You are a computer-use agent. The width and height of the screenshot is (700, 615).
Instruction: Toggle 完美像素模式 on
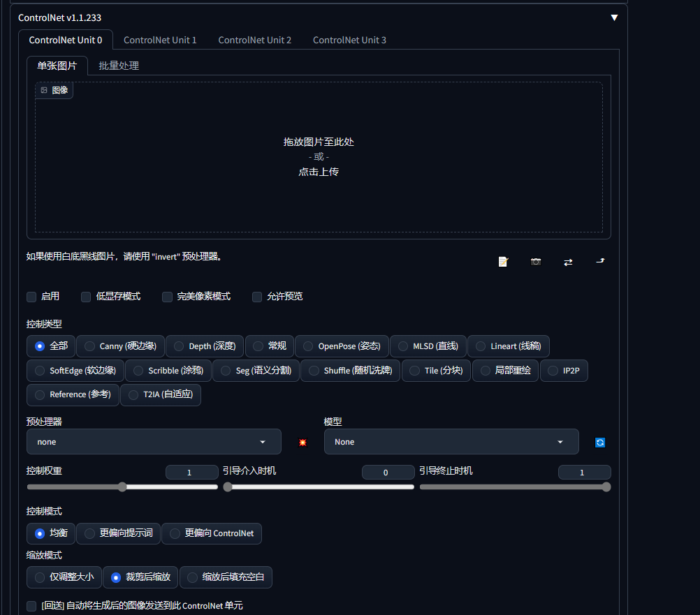(x=167, y=297)
